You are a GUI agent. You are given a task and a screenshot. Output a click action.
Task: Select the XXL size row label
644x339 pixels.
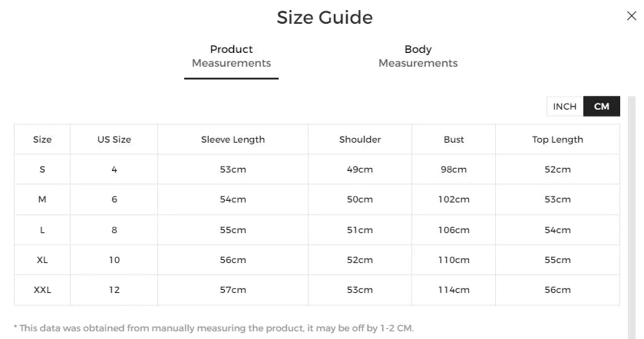[42, 290]
